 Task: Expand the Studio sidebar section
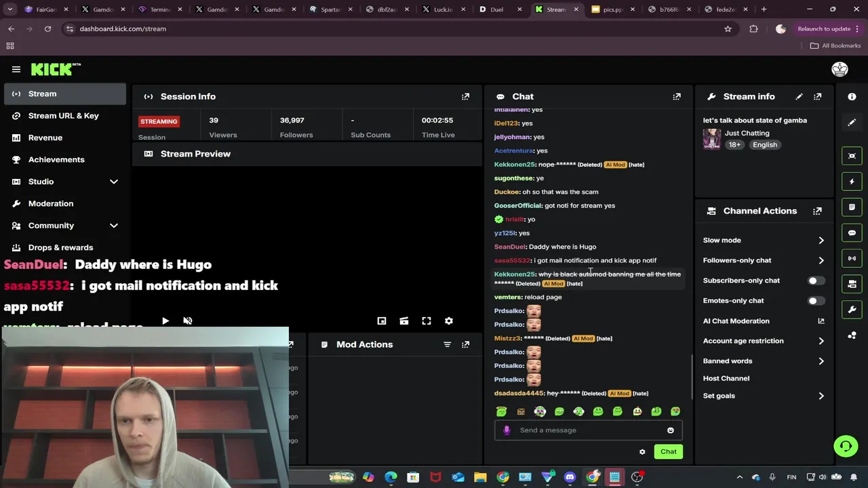[114, 182]
